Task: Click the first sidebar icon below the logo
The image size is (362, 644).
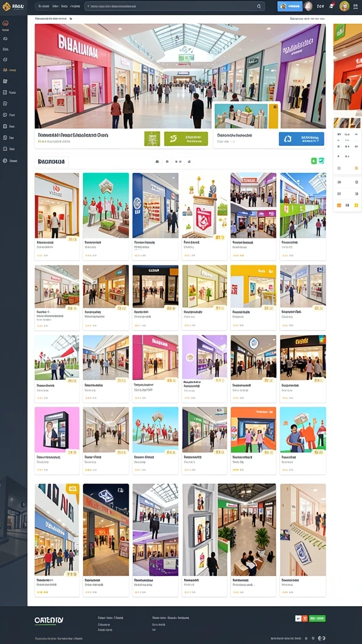Action: [x=5, y=23]
